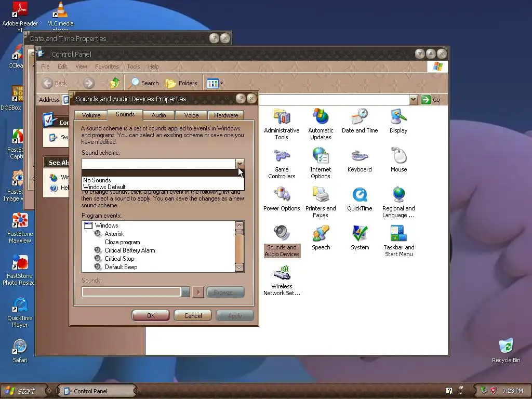This screenshot has width=532, height=399.
Task: Click Cancel in Sounds dialog
Action: click(x=193, y=315)
